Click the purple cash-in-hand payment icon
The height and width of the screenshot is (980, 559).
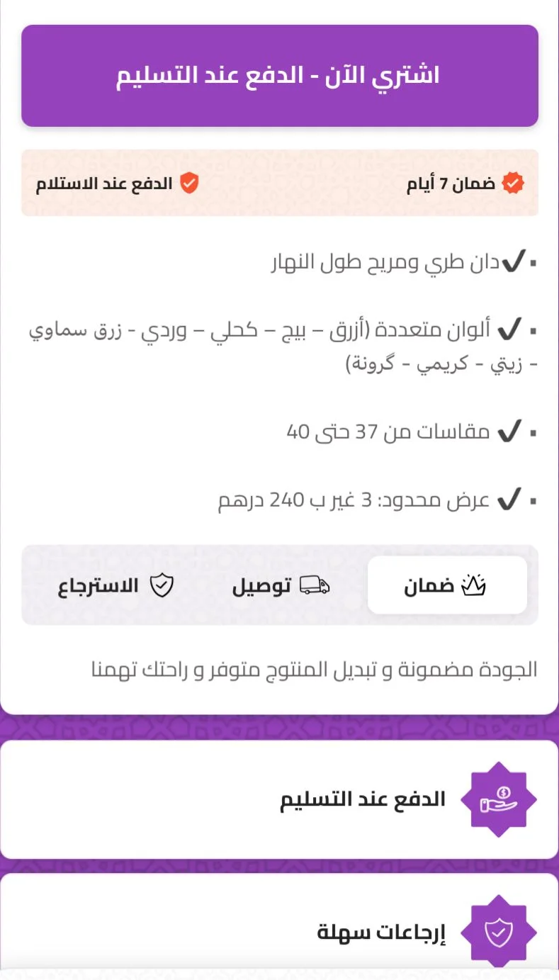click(499, 799)
